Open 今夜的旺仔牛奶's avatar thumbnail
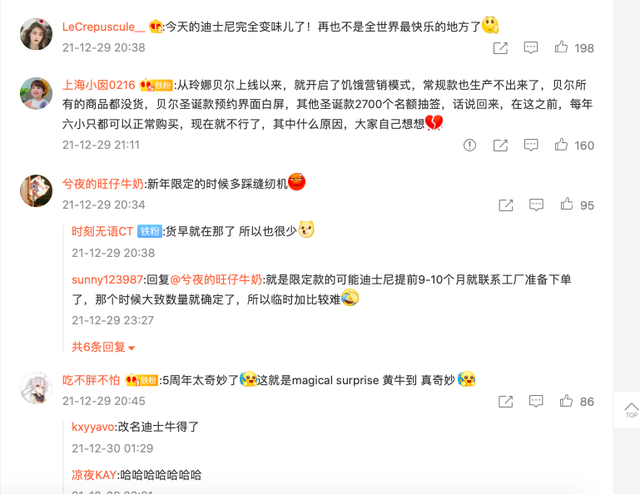 click(x=36, y=191)
